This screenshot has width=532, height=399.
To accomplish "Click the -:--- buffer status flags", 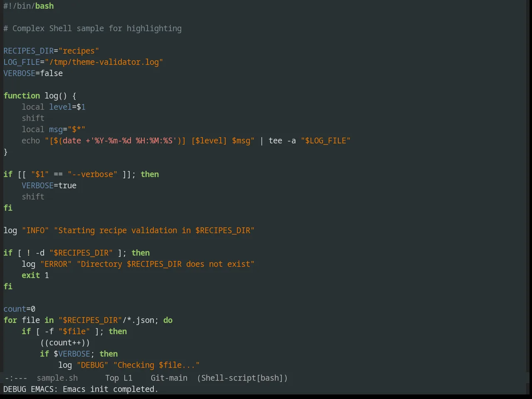I will click(16, 378).
